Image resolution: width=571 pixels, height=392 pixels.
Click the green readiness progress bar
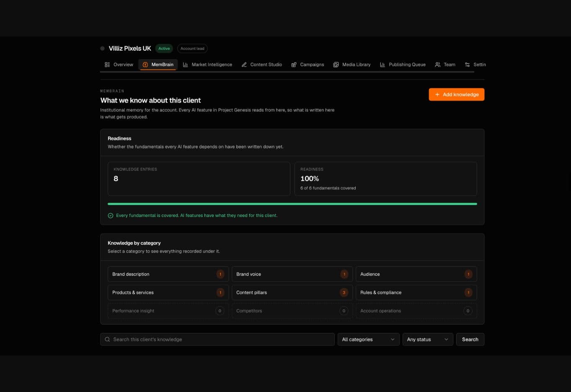pos(292,204)
